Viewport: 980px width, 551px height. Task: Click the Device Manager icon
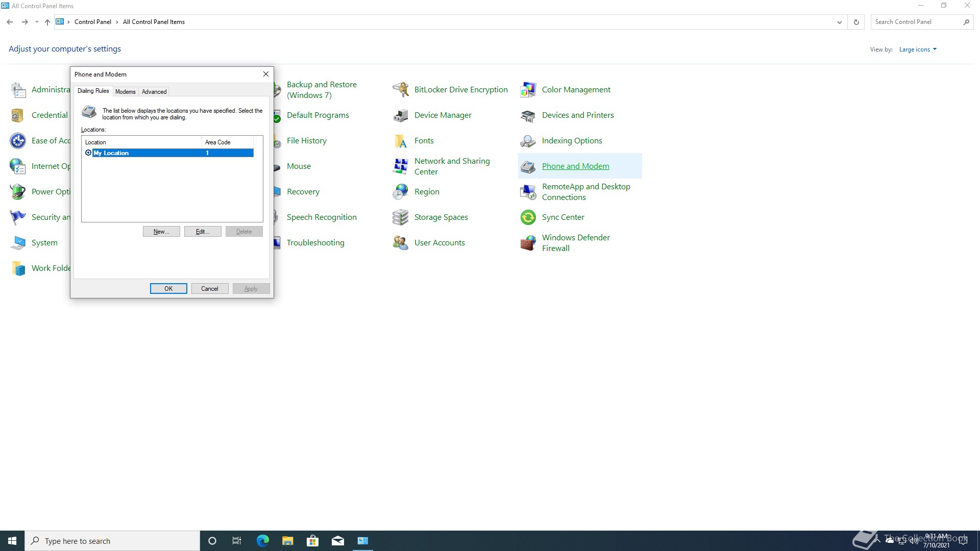click(x=401, y=115)
